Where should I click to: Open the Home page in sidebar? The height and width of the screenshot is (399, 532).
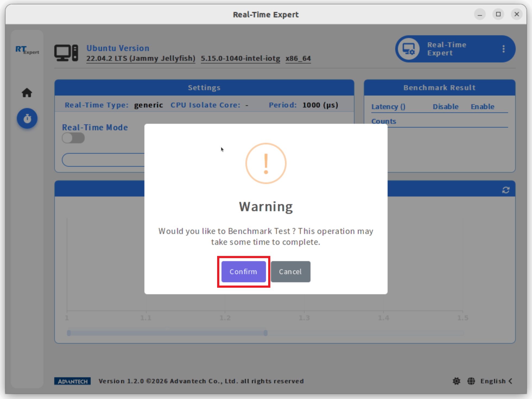27,93
